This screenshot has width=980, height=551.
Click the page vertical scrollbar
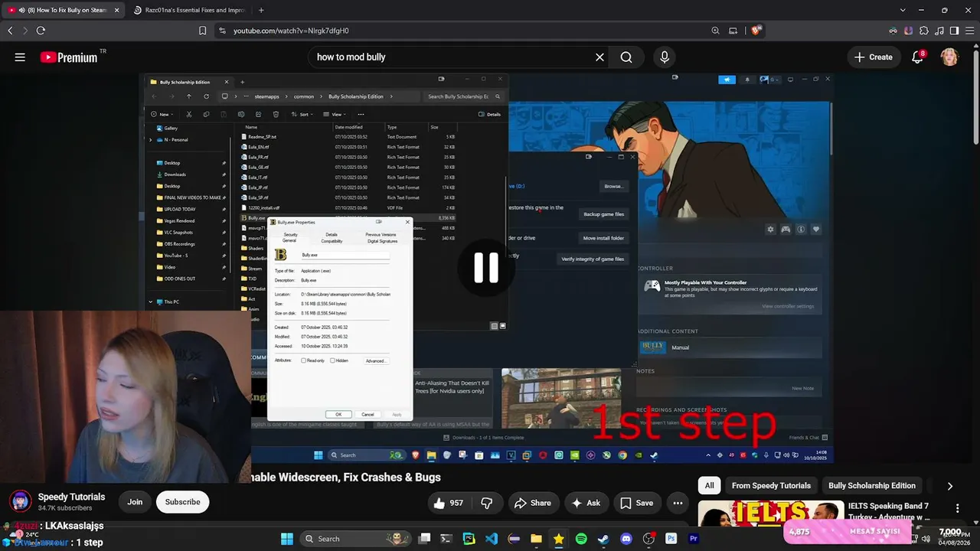pos(975,92)
